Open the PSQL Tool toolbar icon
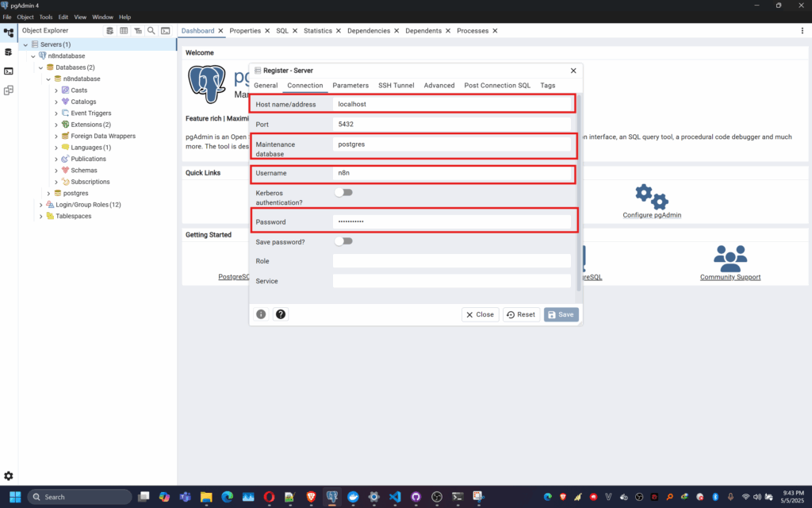Viewport: 812px width, 508px height. click(165, 31)
